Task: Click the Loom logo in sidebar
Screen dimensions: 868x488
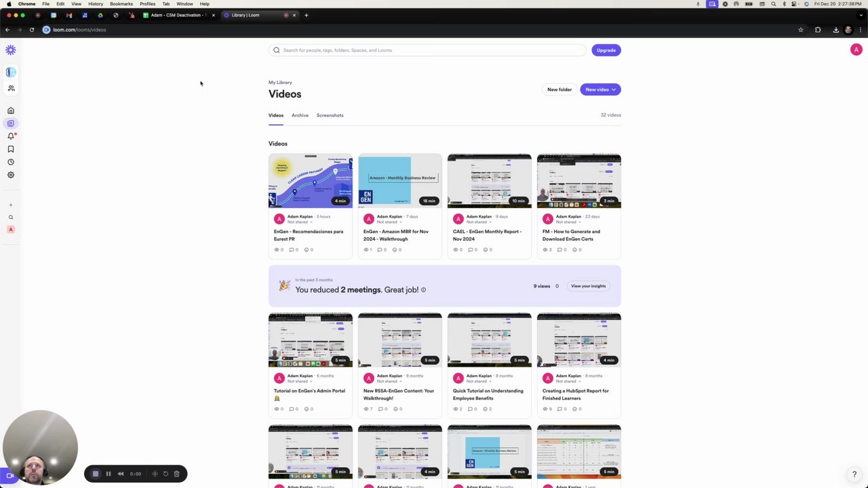Action: 11,50
